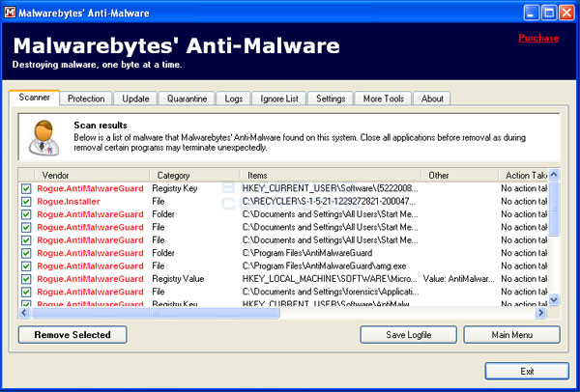
Task: Click the Exit button
Action: pyautogui.click(x=527, y=372)
